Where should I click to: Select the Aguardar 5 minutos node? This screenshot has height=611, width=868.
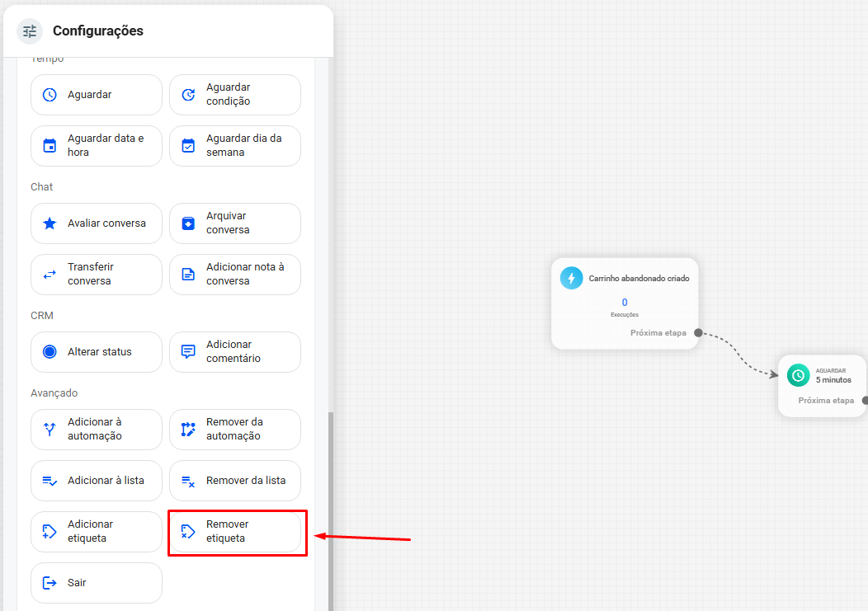823,386
